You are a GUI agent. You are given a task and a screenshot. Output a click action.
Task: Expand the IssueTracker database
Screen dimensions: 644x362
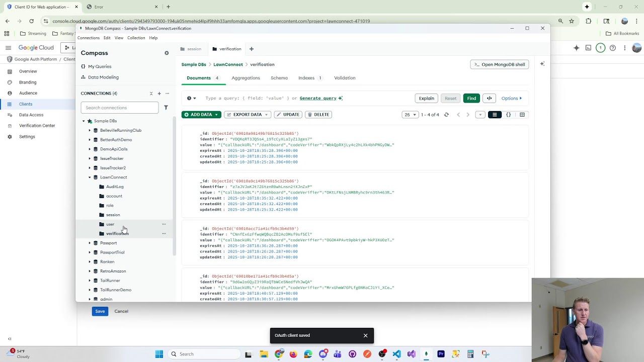click(90, 159)
